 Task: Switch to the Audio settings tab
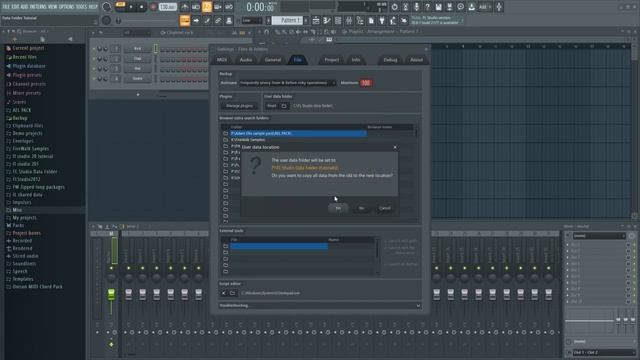(246, 60)
